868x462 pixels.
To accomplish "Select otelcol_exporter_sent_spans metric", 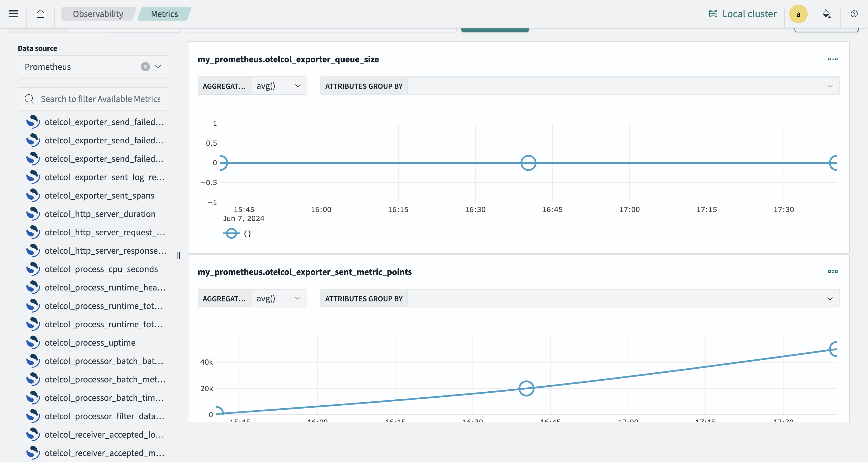I will tap(99, 195).
